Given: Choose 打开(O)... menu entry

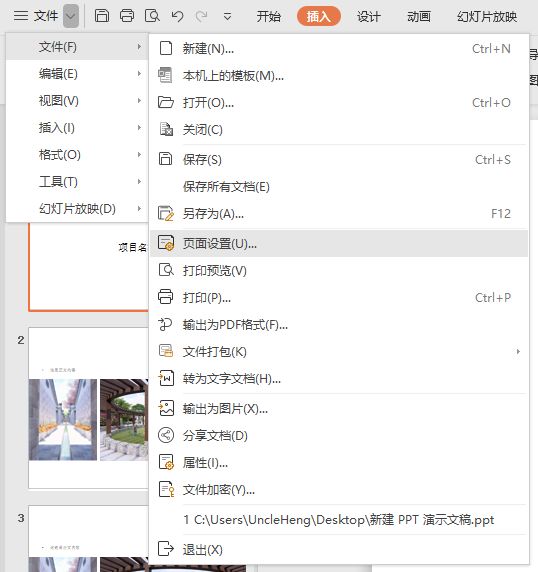Looking at the screenshot, I should pyautogui.click(x=339, y=103).
